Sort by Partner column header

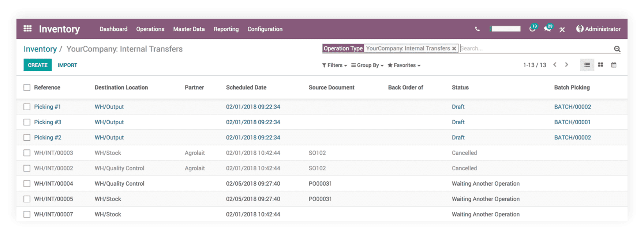(x=194, y=87)
